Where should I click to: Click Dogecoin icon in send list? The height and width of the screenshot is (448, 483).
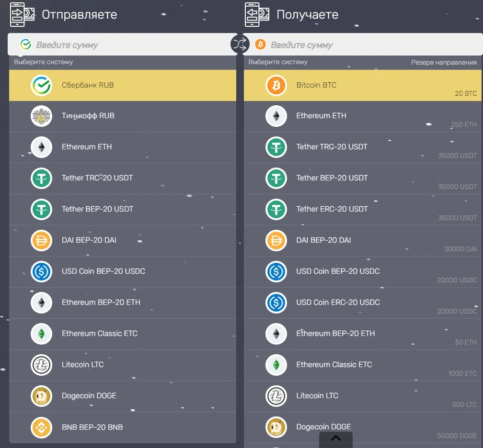(x=41, y=396)
